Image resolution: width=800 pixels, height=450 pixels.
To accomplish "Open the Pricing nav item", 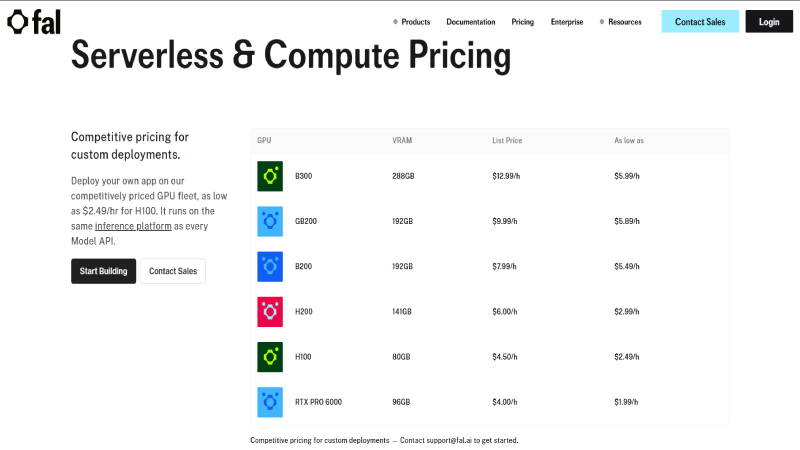I will tap(522, 22).
